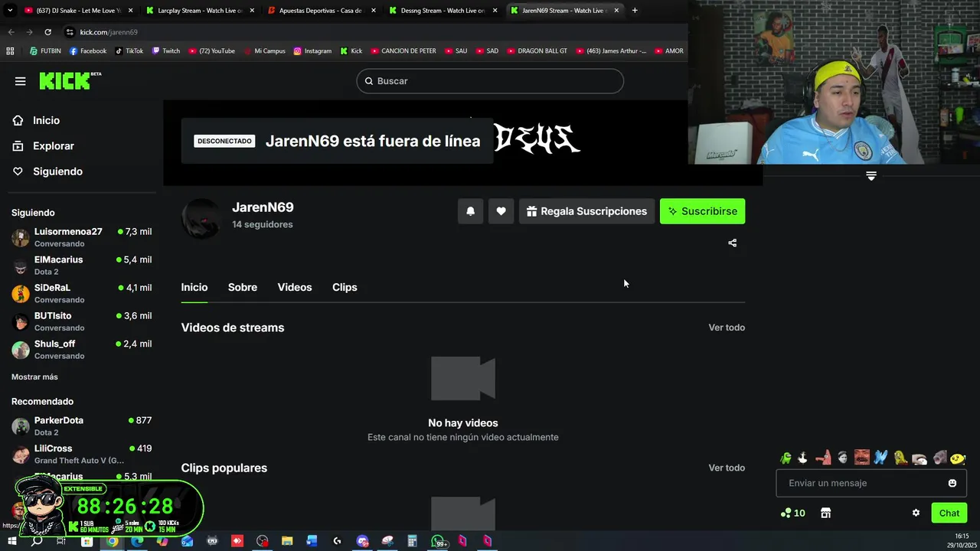Click the Suscribirse button
This screenshot has width=980, height=551.
click(x=702, y=211)
